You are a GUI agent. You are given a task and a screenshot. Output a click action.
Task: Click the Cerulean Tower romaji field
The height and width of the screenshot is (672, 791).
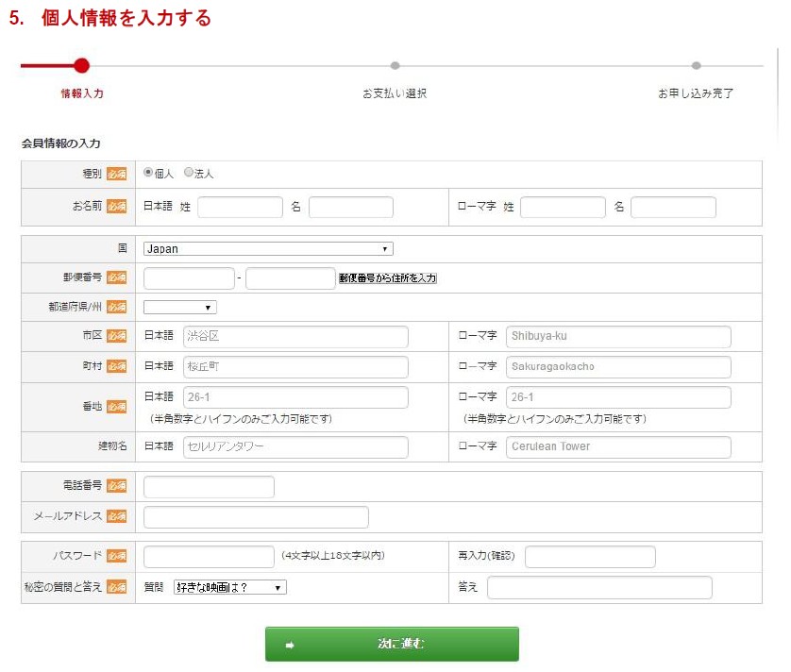[x=618, y=447]
